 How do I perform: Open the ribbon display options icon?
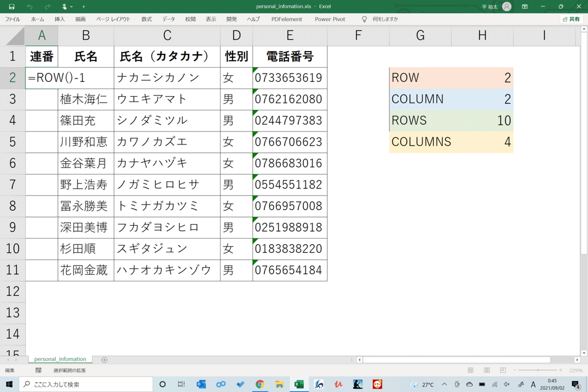coord(525,6)
